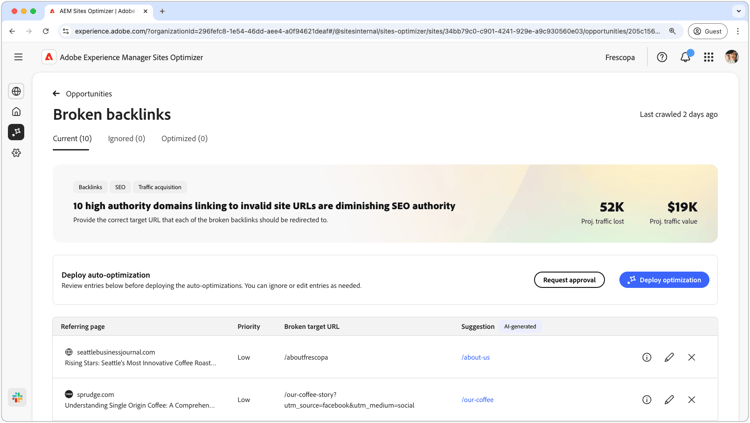Screen dimensions: 750x423
Task: Ignore the seattlebusinessjournal.com row entry
Action: (692, 357)
